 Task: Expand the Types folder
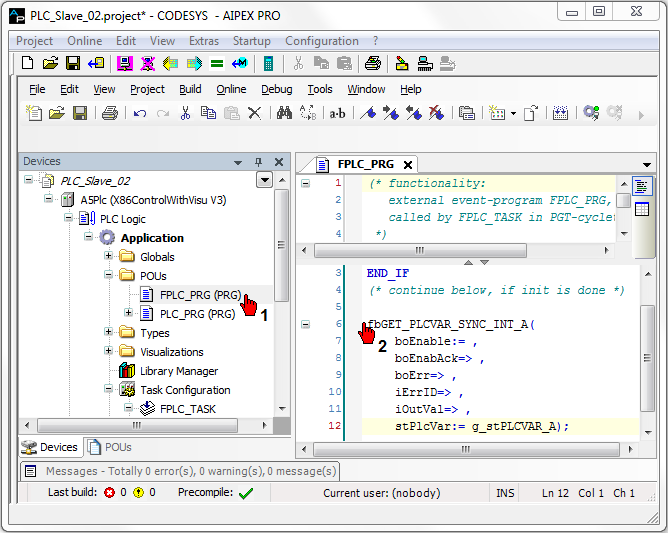[x=108, y=331]
